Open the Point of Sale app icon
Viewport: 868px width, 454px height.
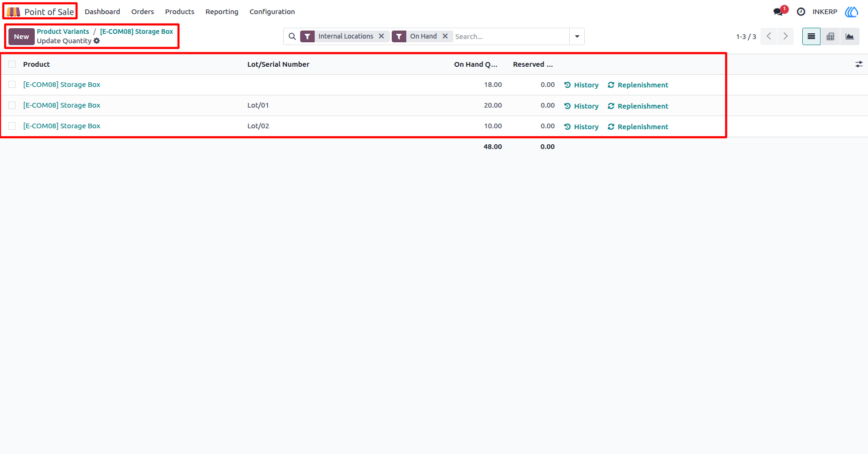point(13,12)
